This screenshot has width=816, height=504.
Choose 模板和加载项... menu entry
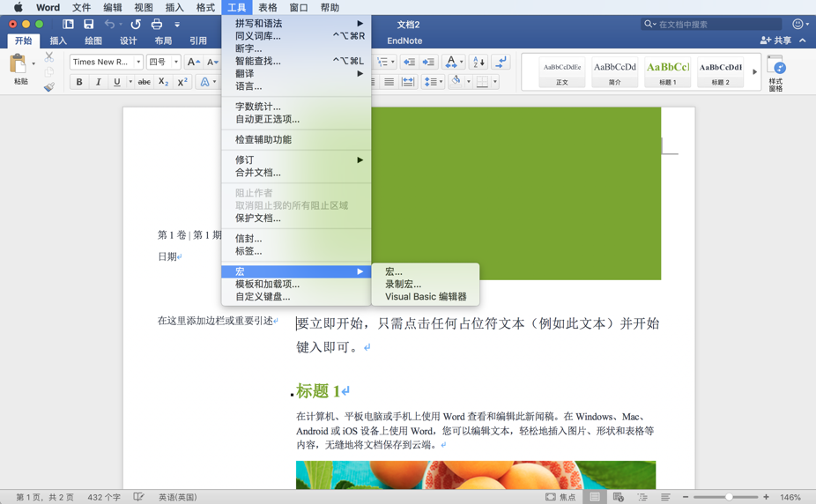296,284
